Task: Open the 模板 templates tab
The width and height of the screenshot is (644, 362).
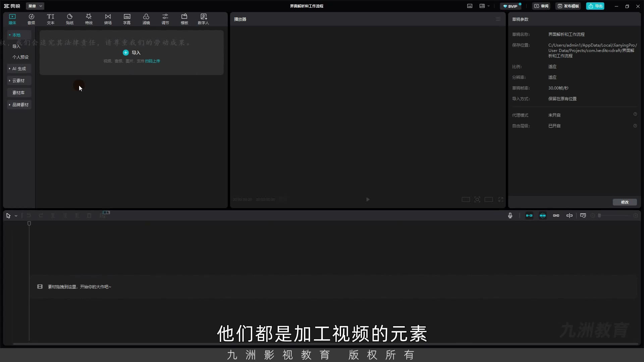Action: tap(184, 19)
